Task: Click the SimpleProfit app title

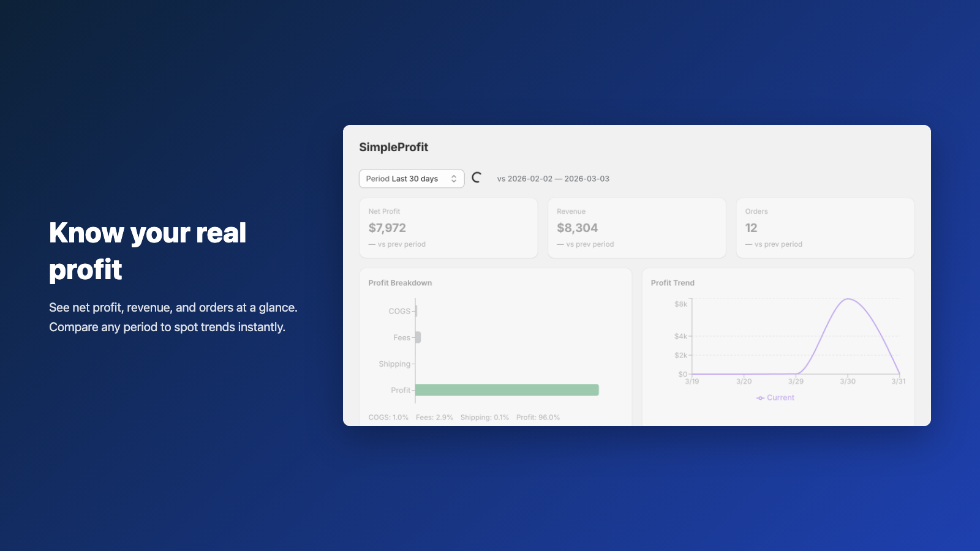Action: point(393,147)
